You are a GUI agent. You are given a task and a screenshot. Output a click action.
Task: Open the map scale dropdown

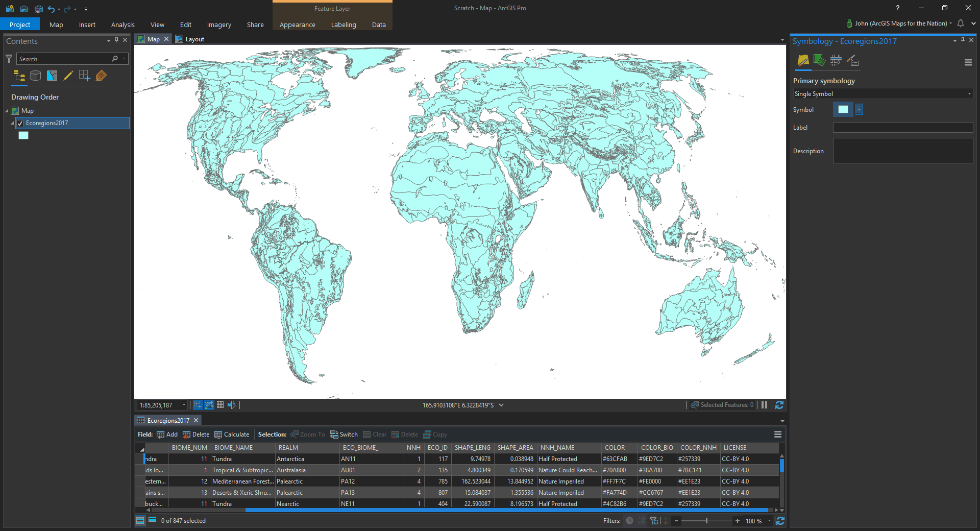pos(184,405)
